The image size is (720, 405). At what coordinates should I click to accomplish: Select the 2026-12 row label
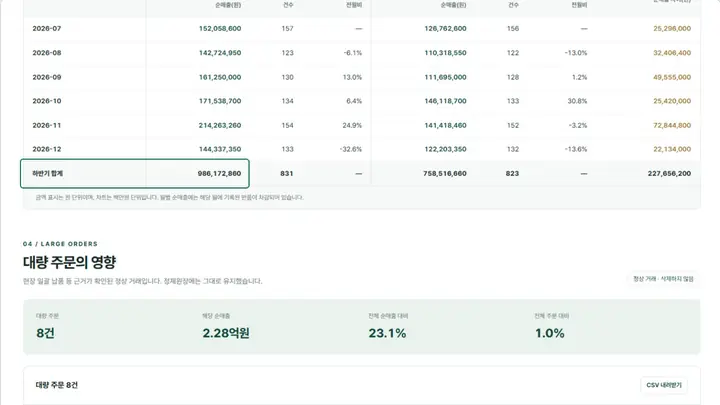pyautogui.click(x=47, y=149)
